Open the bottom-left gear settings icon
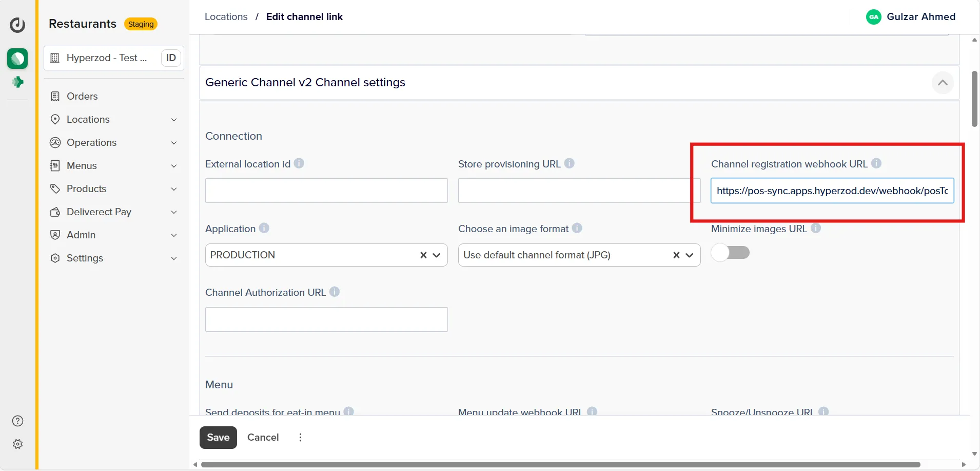 [x=17, y=444]
